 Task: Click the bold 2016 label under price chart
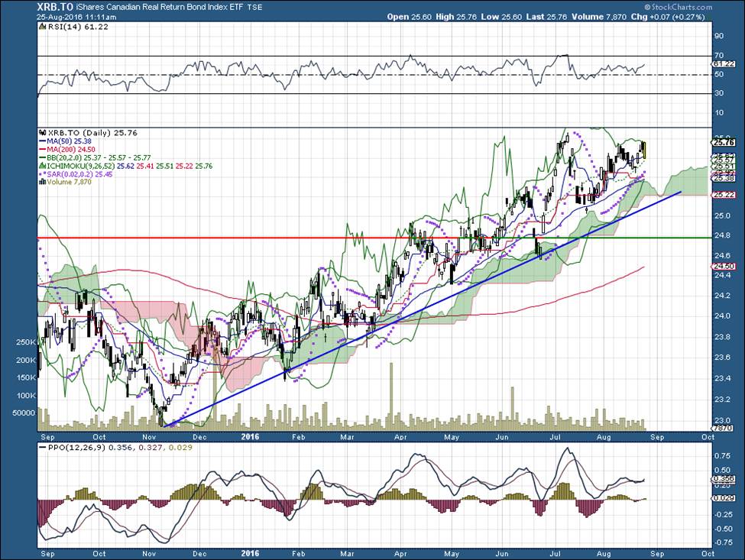(250, 436)
